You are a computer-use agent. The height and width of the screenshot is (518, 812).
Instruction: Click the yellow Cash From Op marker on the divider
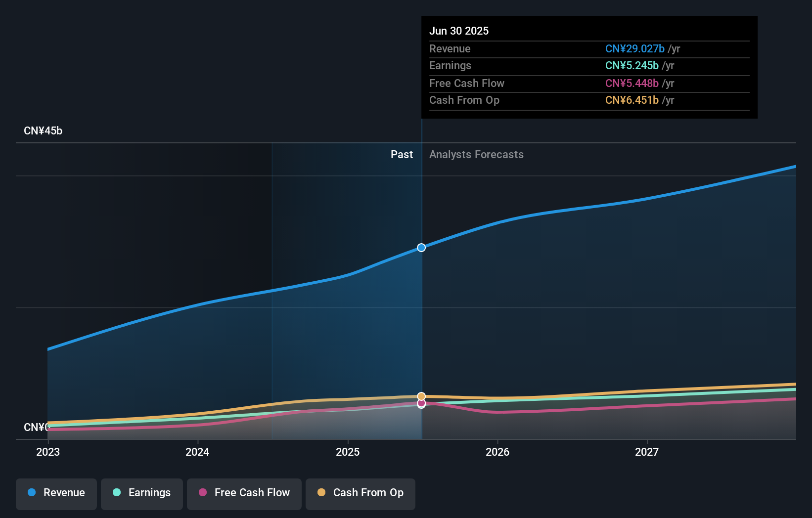[x=421, y=396]
